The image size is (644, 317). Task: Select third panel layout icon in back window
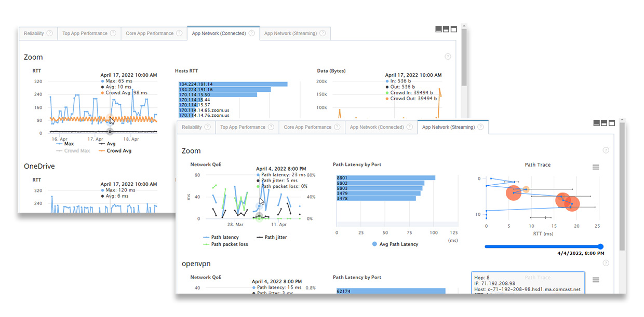click(454, 29)
